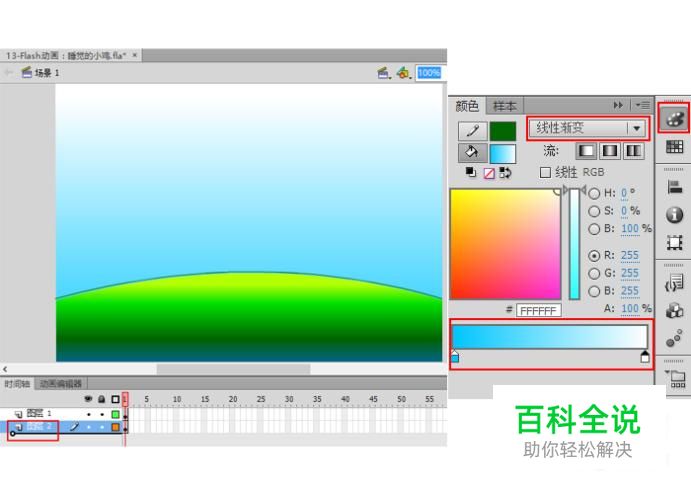Close the 13-Flash动画 document tab

coord(135,55)
